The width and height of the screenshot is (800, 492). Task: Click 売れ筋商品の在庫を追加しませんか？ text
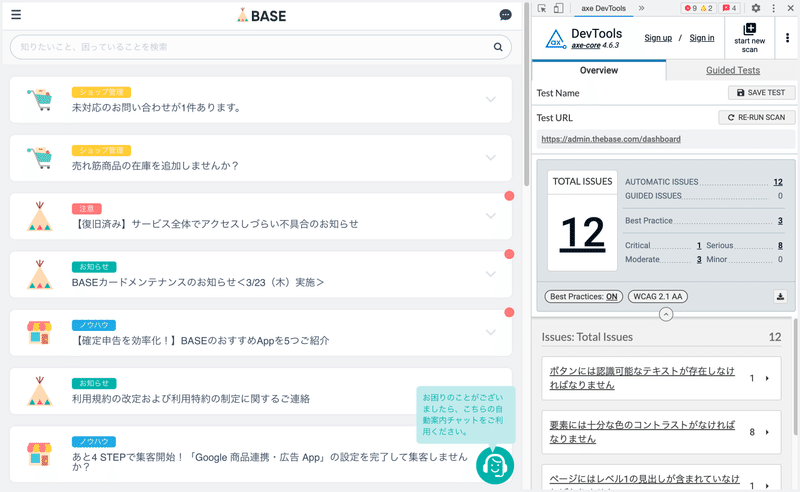(x=155, y=166)
